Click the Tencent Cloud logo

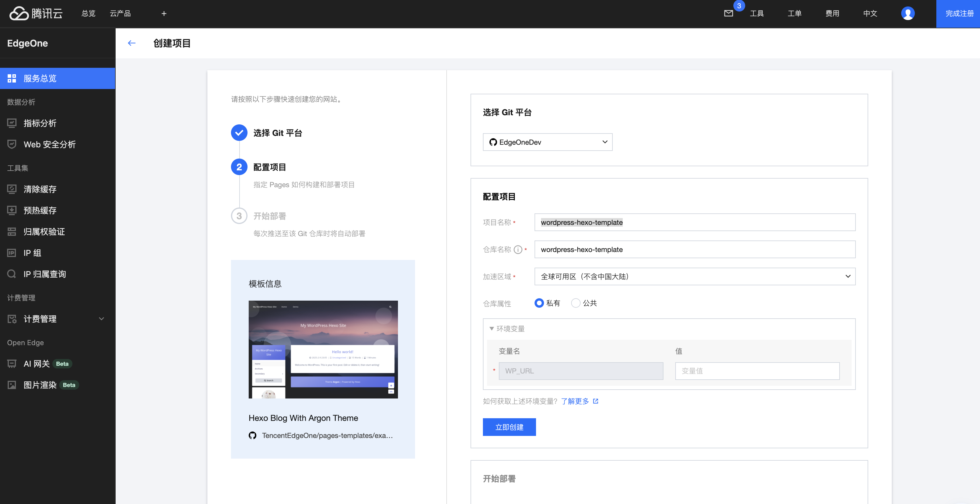click(x=36, y=14)
